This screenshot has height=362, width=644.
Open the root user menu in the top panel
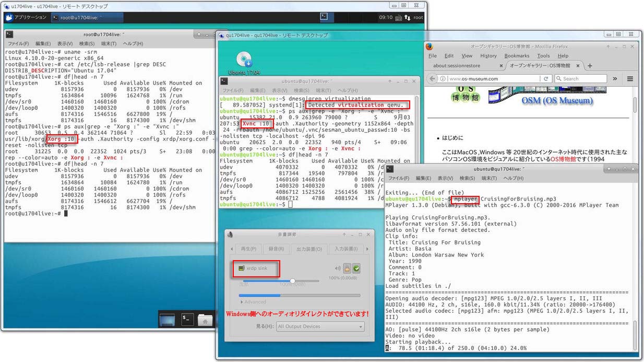click(418, 17)
